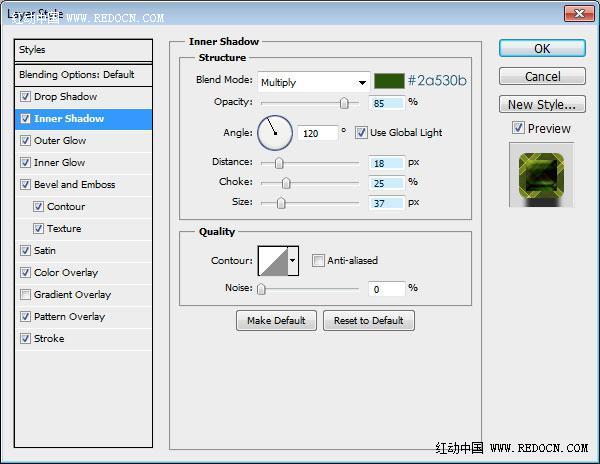The width and height of the screenshot is (600, 464).
Task: Click the Distance value input field
Action: (x=386, y=163)
